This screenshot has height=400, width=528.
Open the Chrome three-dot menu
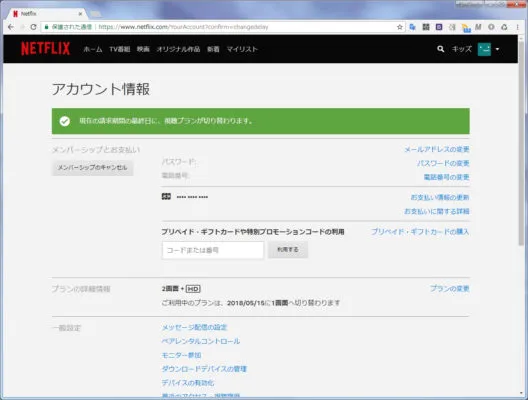[x=518, y=27]
